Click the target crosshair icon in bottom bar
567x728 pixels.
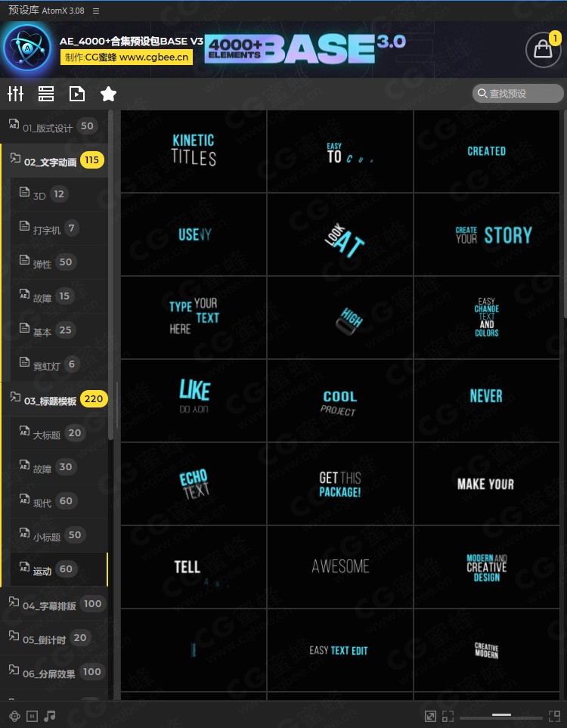[x=14, y=716]
